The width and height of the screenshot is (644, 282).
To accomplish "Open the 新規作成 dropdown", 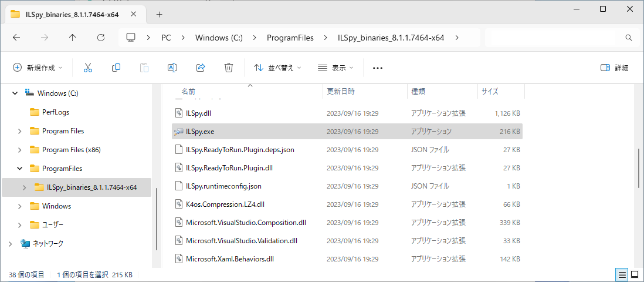I will pyautogui.click(x=38, y=68).
